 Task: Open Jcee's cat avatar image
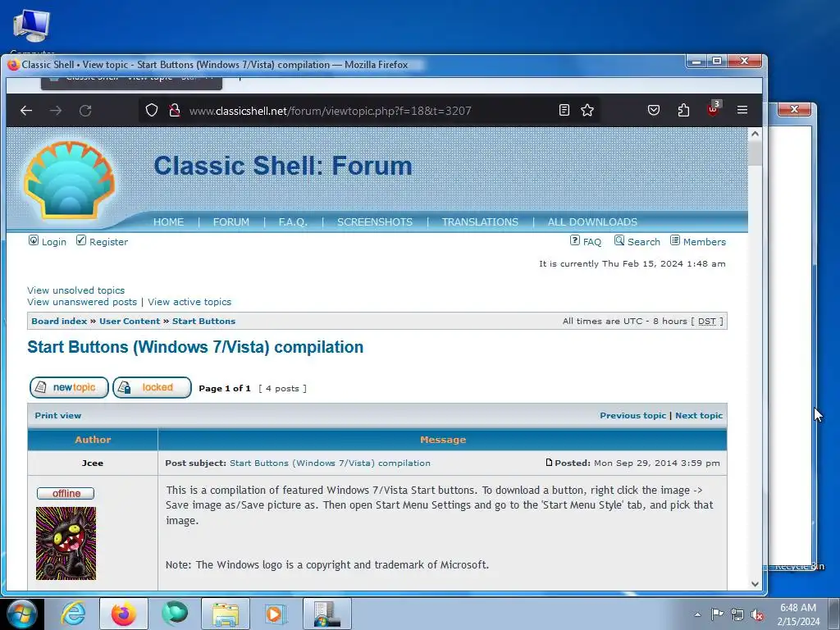tap(66, 543)
